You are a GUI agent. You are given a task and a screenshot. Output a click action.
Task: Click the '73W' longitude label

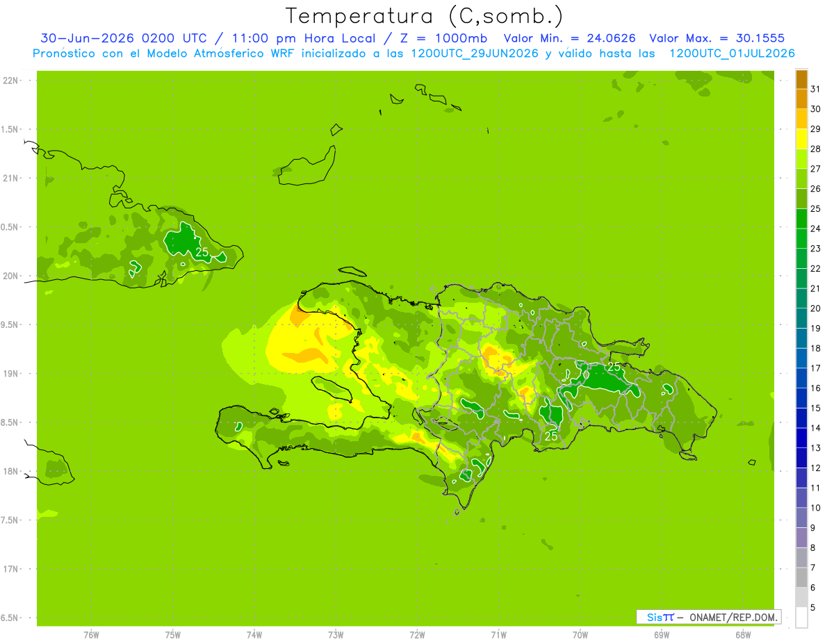[x=336, y=634]
